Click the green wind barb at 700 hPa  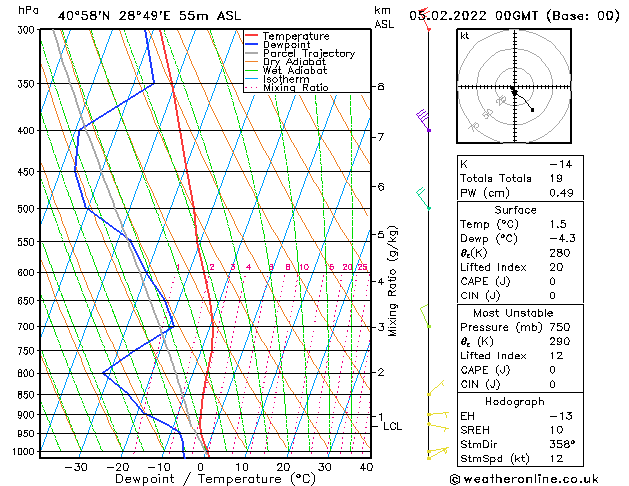coord(425,316)
